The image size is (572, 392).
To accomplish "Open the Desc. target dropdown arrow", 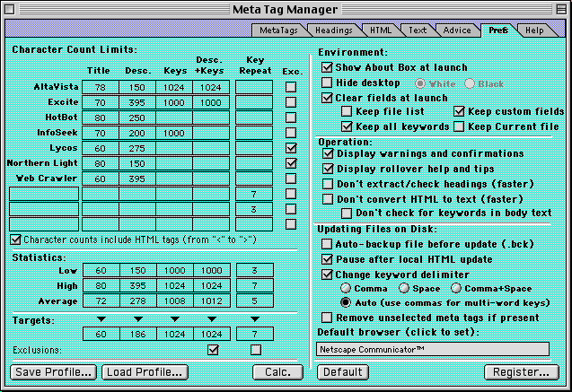I will (138, 319).
